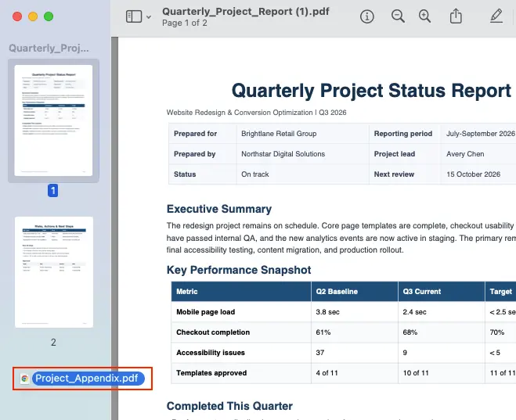The image size is (516, 420).
Task: Click the '3.8 sec' baseline value
Action: (327, 312)
